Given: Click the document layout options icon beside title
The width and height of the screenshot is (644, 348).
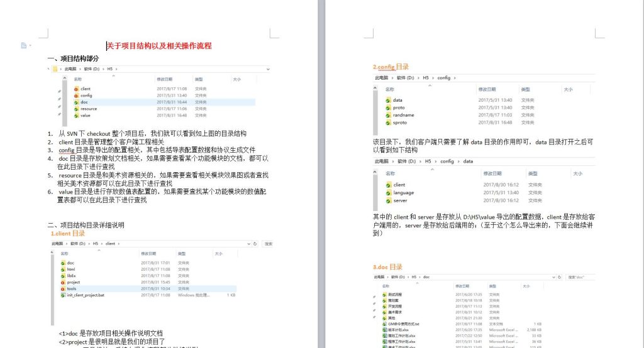Looking at the screenshot, I should pyautogui.click(x=25, y=46).
